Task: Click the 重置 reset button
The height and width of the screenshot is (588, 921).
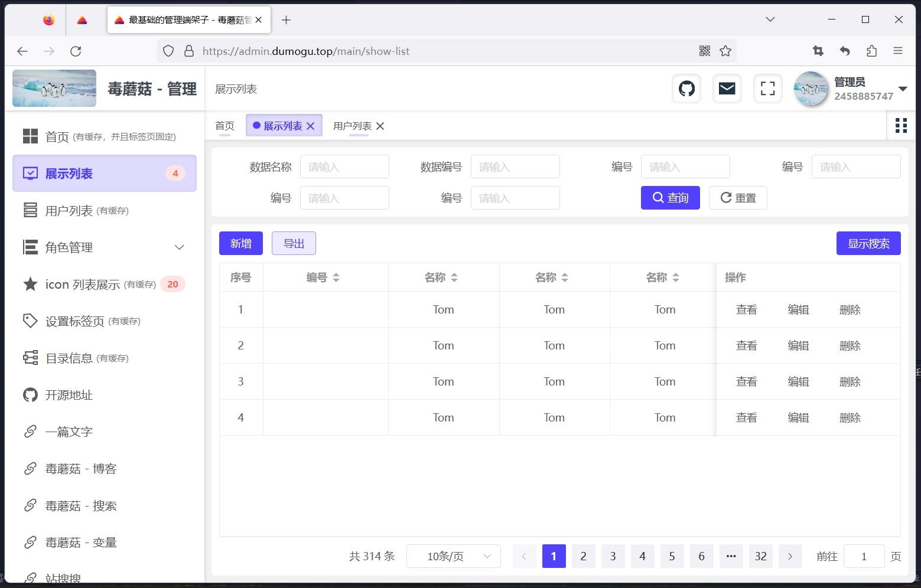Action: click(x=738, y=198)
